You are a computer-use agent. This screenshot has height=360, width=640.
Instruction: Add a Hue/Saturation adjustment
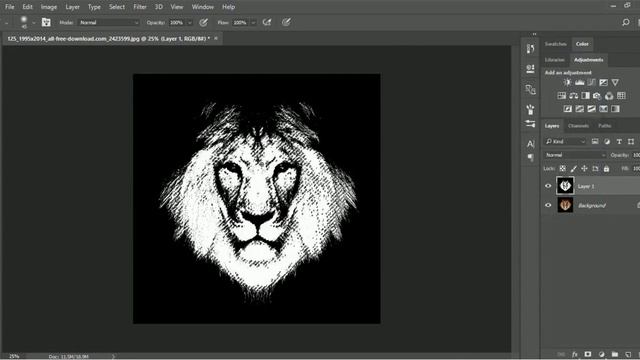coord(562,96)
